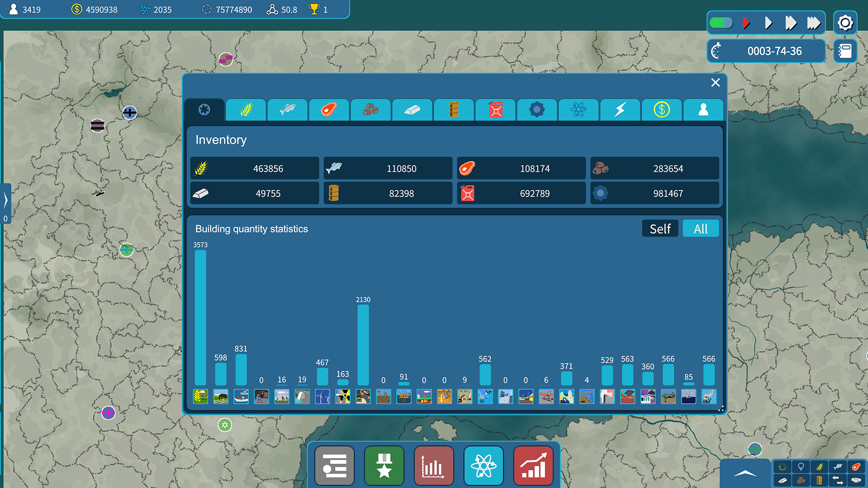Viewport: 868px width, 488px height.
Task: Collapse the bottom-left panel with the chevron
Action: click(746, 473)
